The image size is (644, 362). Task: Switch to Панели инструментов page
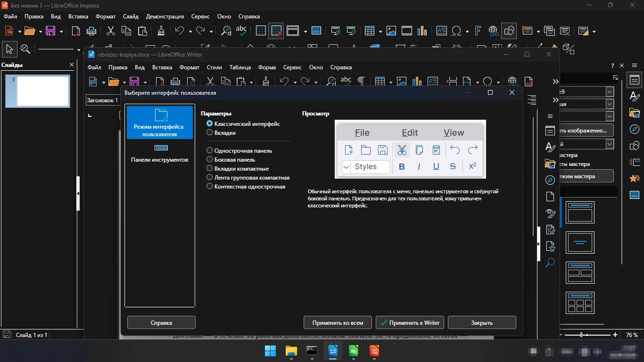[160, 154]
